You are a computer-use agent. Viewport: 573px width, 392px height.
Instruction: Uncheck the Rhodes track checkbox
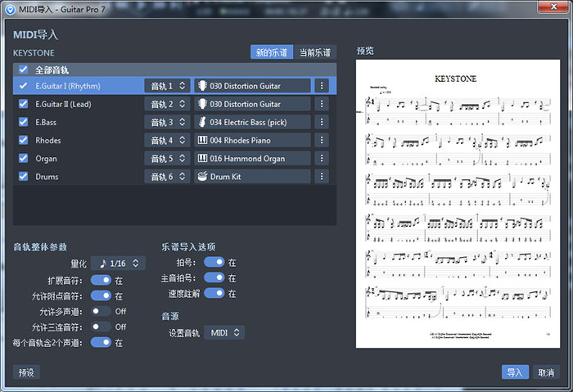(x=23, y=140)
